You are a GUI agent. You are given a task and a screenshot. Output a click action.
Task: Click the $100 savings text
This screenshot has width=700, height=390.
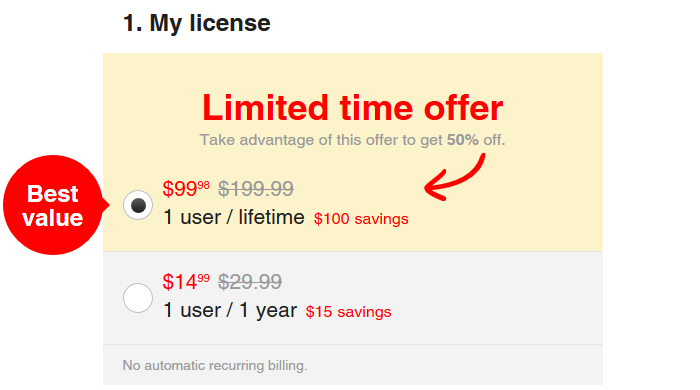(x=361, y=219)
